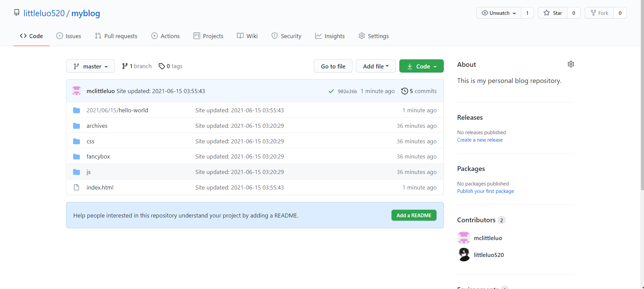Click the green commit status checkmark

coord(331,91)
